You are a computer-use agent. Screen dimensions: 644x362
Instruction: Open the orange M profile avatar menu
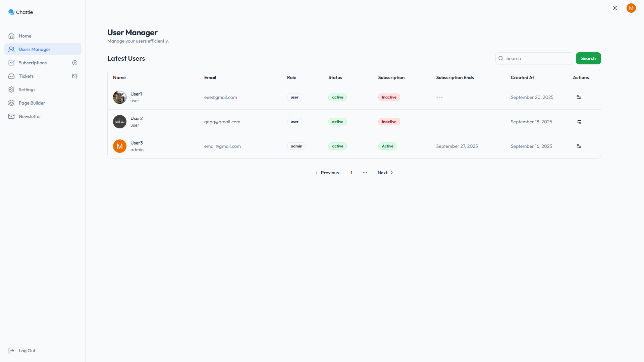click(631, 8)
